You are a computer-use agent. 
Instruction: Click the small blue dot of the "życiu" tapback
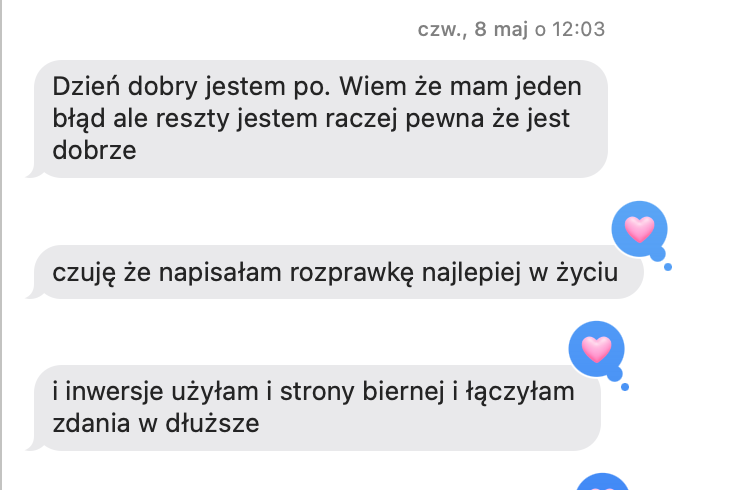pyautogui.click(x=668, y=267)
